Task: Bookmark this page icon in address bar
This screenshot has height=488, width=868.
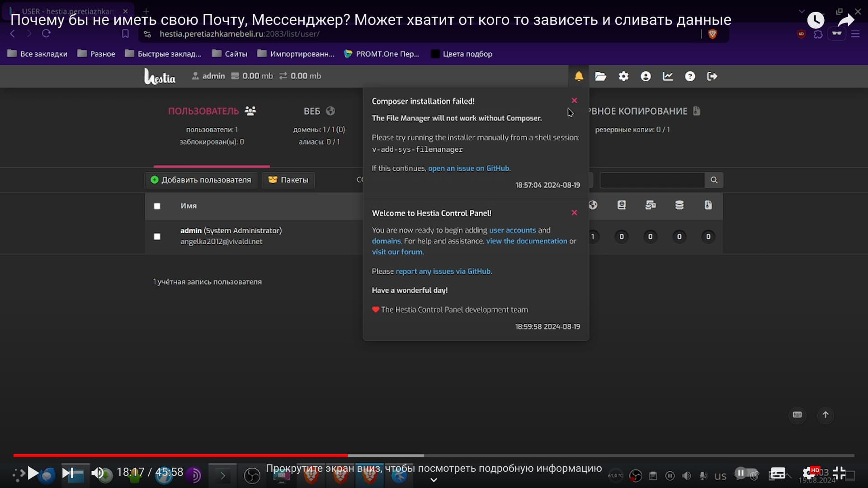Action: tap(125, 34)
